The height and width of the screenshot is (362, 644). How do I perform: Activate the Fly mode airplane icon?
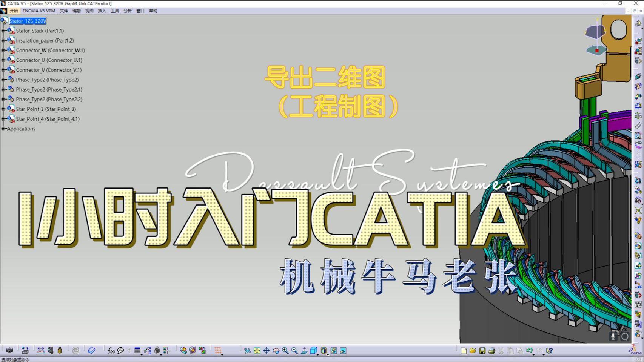click(247, 350)
